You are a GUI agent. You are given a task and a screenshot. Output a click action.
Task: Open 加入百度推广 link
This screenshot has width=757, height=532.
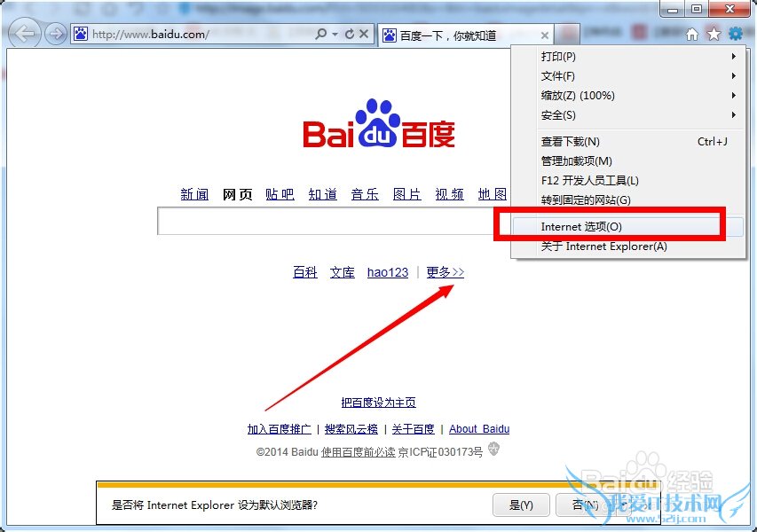click(x=279, y=429)
